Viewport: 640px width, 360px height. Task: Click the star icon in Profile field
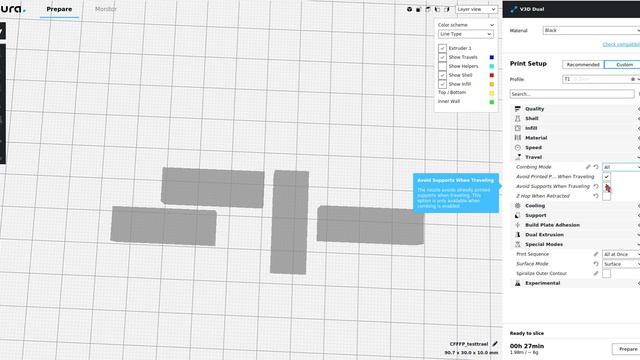coord(633,79)
